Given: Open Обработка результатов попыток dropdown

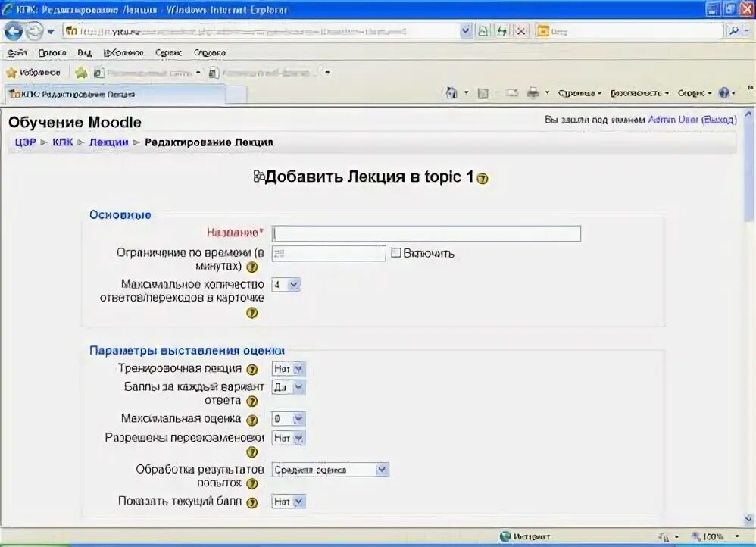Looking at the screenshot, I should click(330, 470).
